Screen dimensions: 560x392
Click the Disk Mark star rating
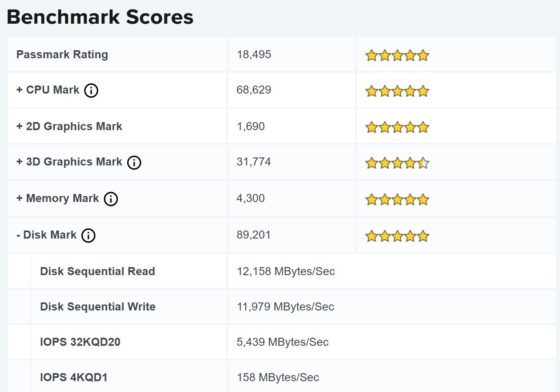[397, 236]
